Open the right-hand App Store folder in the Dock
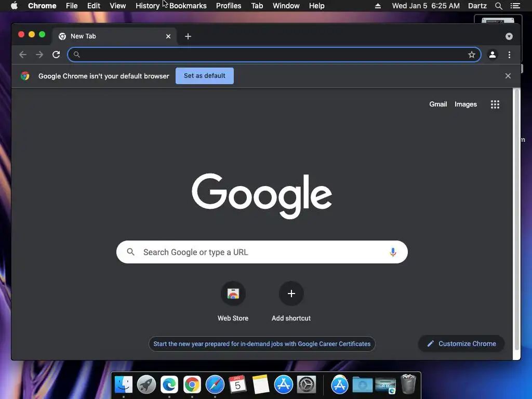This screenshot has width=532, height=399. point(340,384)
